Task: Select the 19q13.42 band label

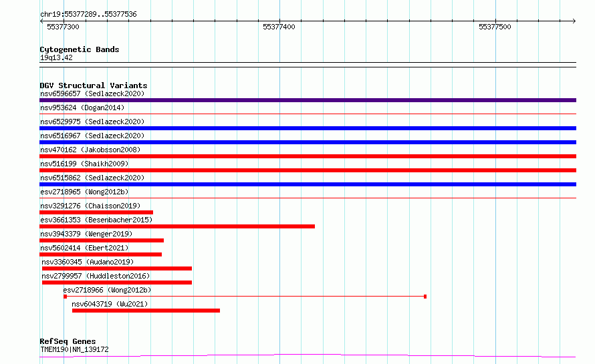Action: point(56,57)
